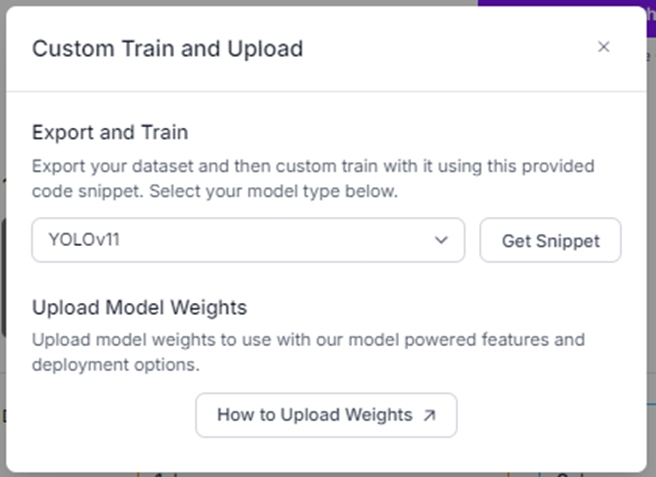Click the Upload Model Weights heading

coord(139,307)
